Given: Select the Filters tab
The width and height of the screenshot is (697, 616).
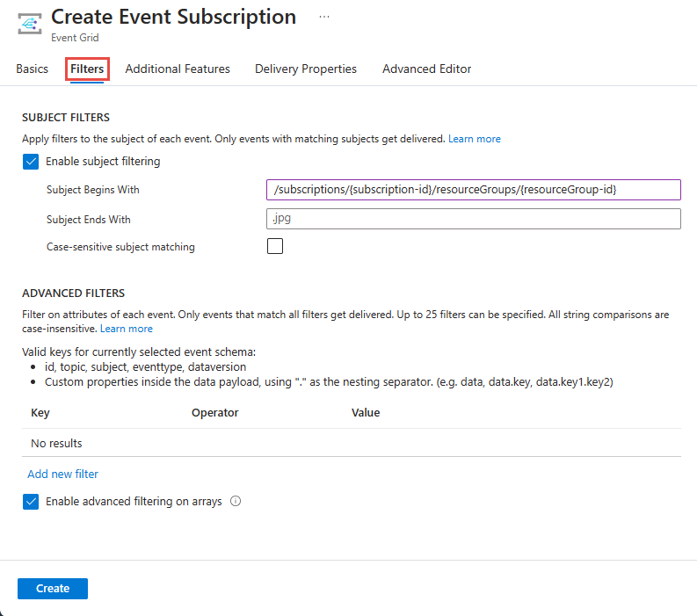Looking at the screenshot, I should pos(87,69).
